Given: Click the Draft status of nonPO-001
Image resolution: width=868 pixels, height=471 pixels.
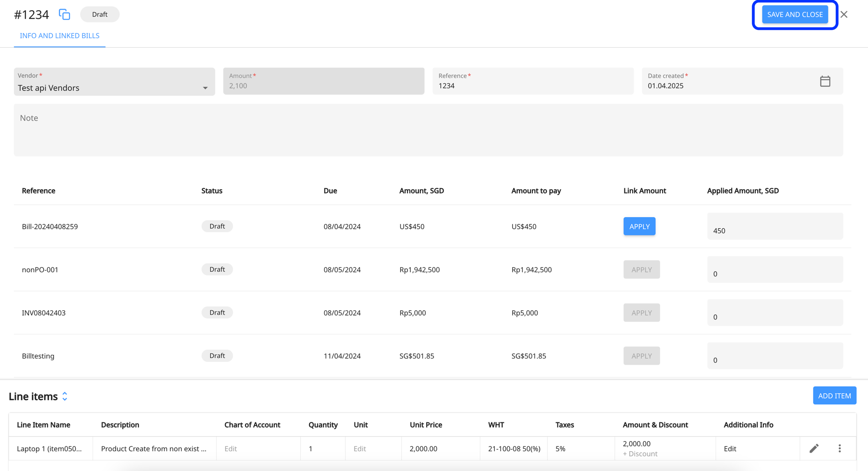Looking at the screenshot, I should click(x=217, y=269).
